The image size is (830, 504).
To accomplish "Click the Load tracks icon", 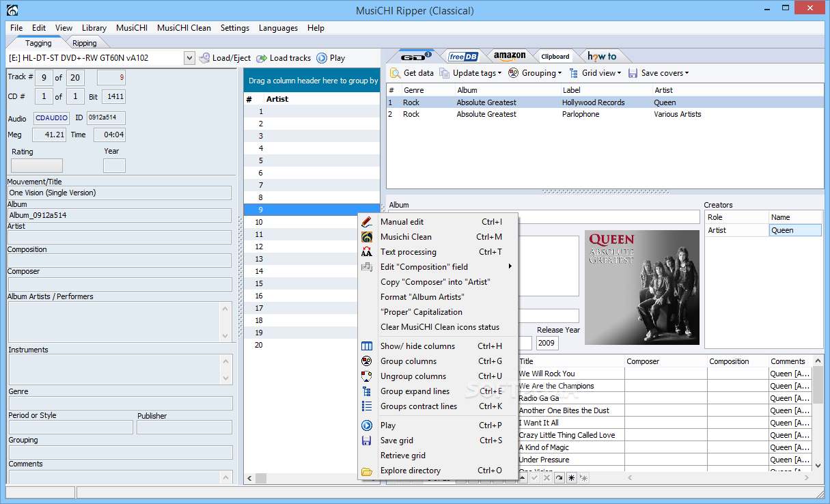I will [262, 59].
